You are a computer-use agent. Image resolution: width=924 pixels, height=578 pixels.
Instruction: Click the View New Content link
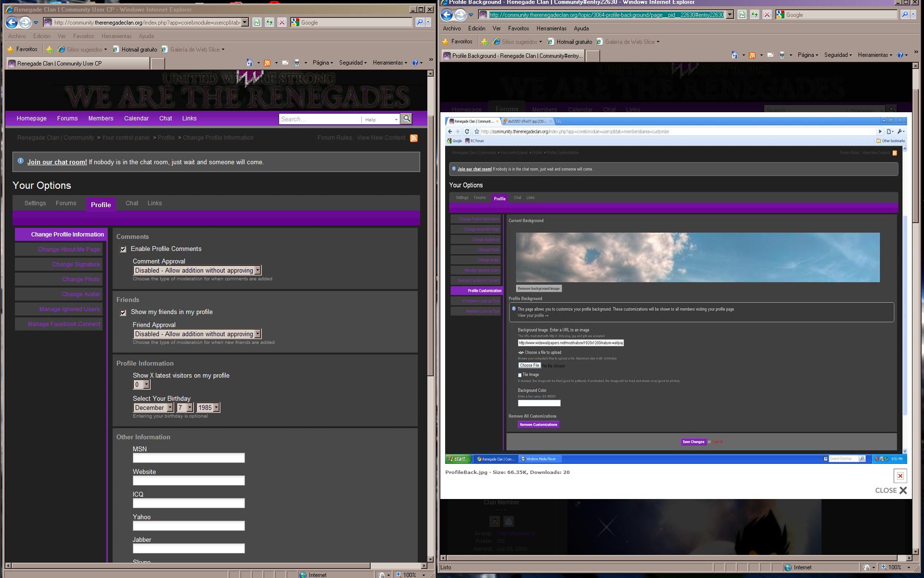pyautogui.click(x=381, y=138)
